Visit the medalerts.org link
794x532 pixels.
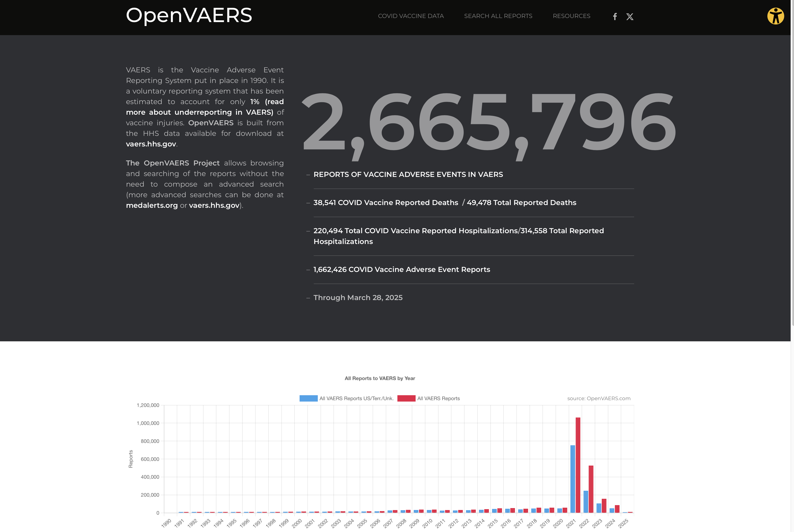(x=152, y=206)
